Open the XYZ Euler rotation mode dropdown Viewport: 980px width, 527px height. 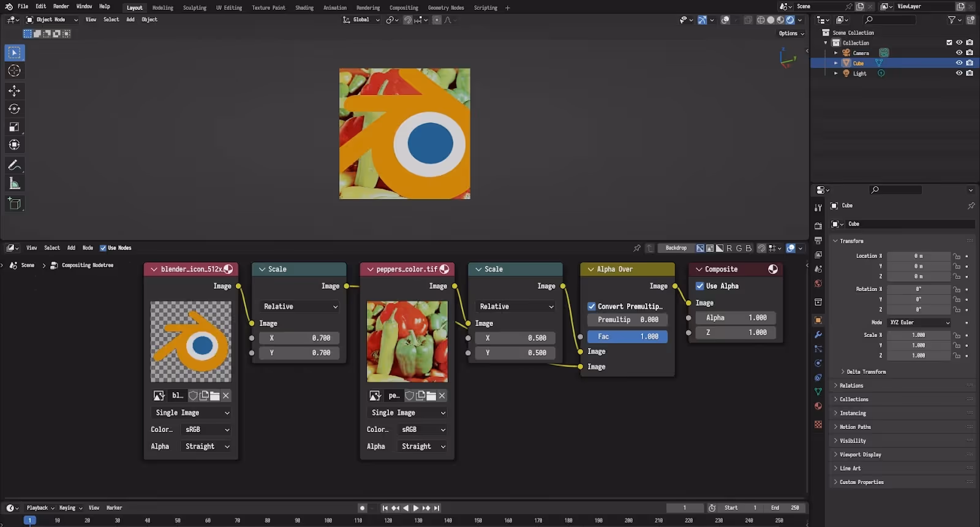pyautogui.click(x=919, y=322)
